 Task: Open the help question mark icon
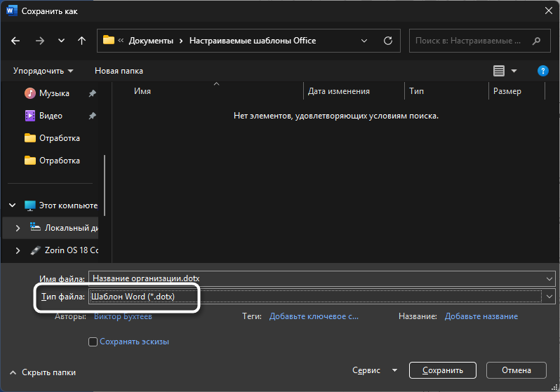(x=542, y=71)
